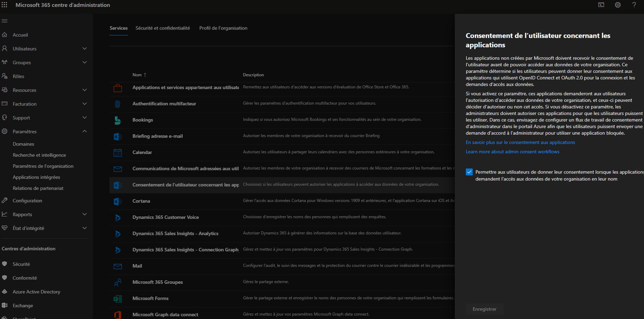Collapse the navigation hamburger menu

click(4, 21)
